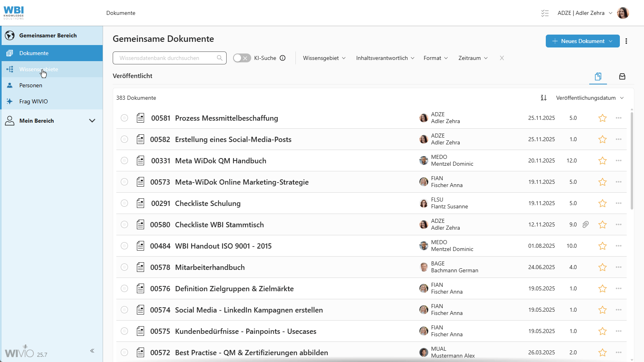The image size is (644, 362).
Task: Click the KI-Suche info icon
Action: (283, 58)
